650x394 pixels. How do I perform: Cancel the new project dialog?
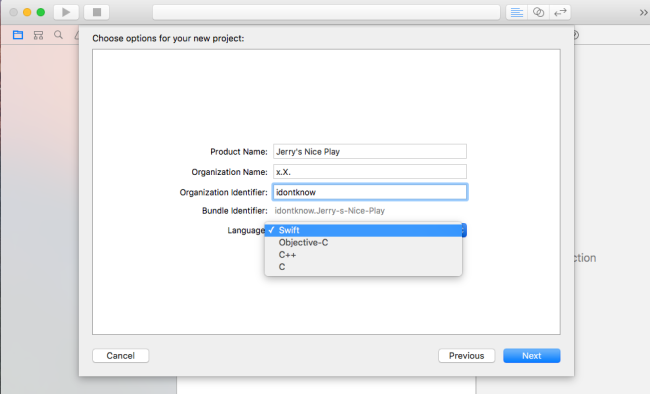pos(121,356)
